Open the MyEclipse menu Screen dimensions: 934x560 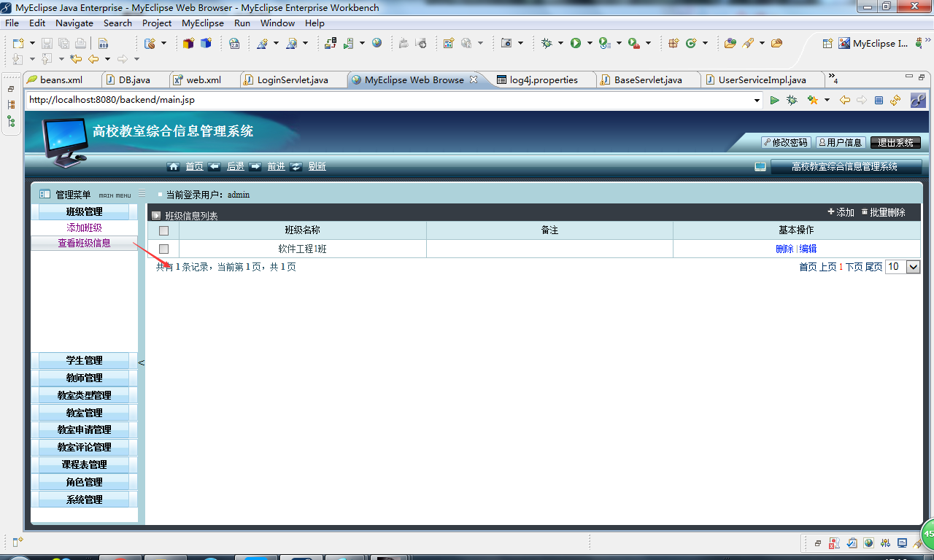203,23
